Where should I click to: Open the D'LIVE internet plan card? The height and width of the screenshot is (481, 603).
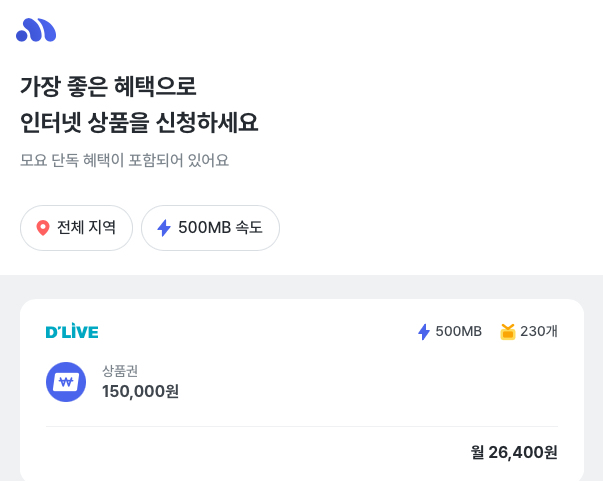[302, 390]
